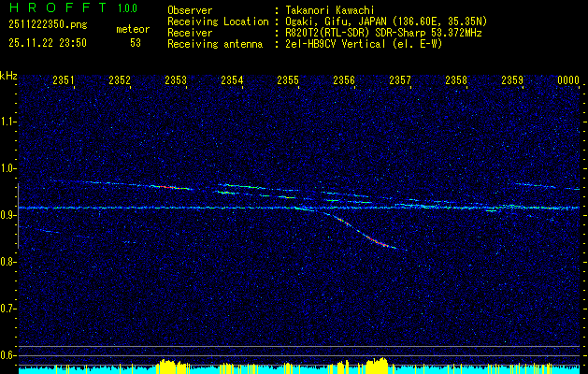Click the 2359 time marker
Screen dimensions: 588x374
[512, 80]
